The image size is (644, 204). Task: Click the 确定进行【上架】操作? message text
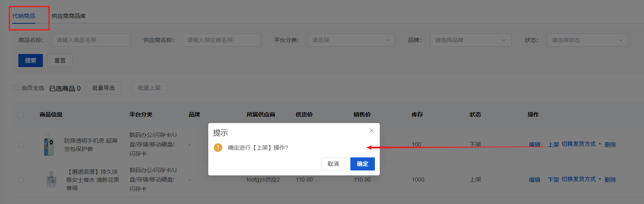click(x=258, y=148)
